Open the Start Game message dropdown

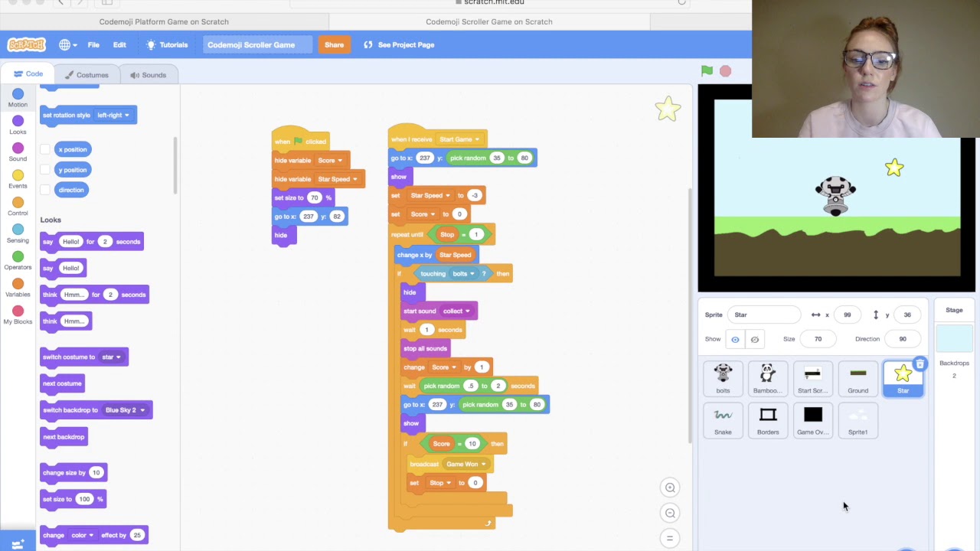pyautogui.click(x=459, y=139)
